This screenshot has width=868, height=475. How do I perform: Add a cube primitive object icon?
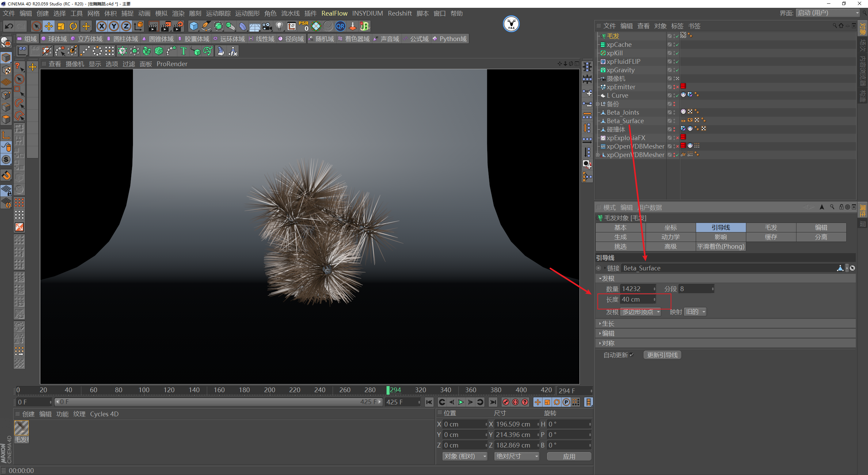(194, 26)
